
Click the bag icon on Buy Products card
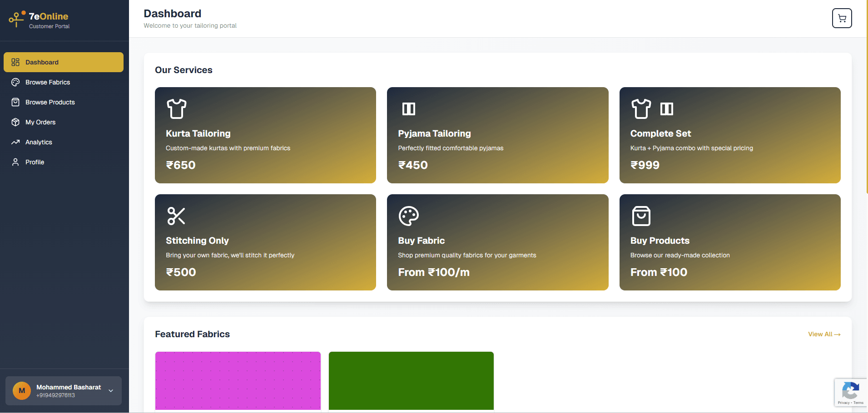coord(641,216)
